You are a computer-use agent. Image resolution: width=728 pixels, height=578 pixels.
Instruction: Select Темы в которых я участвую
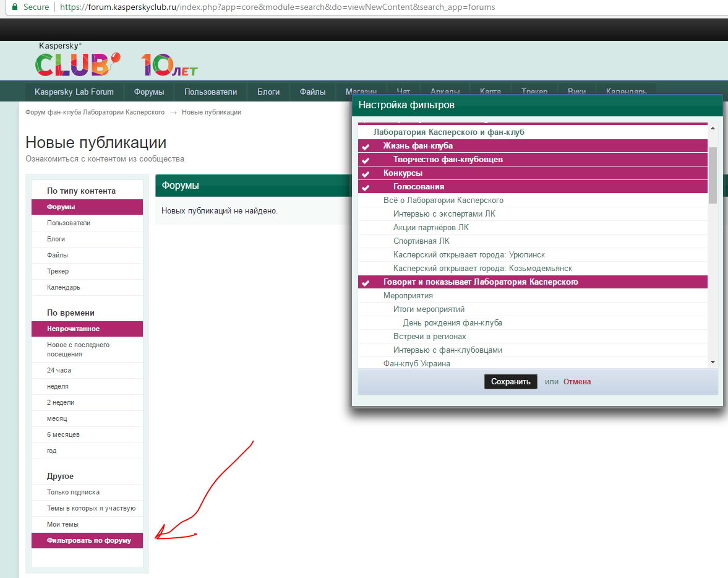tap(87, 508)
